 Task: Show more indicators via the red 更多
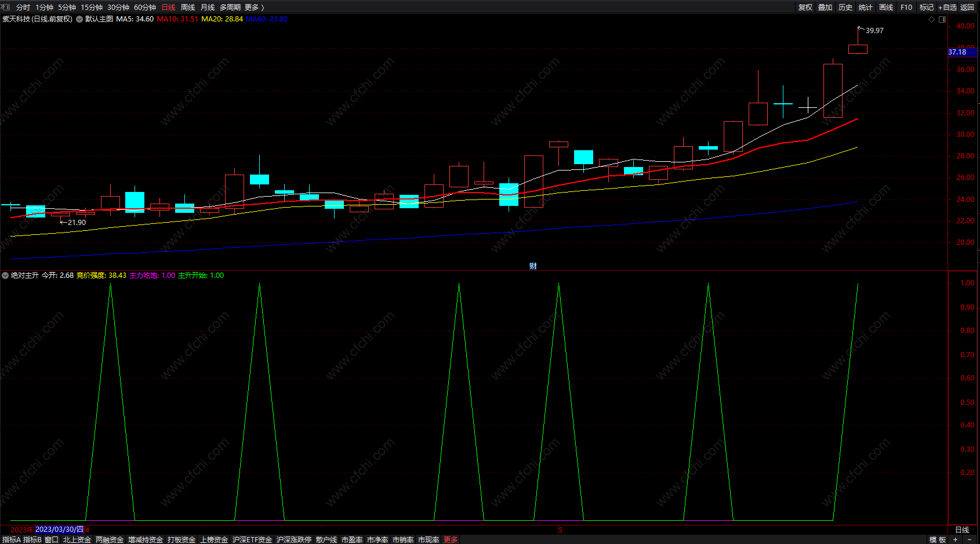pos(451,539)
